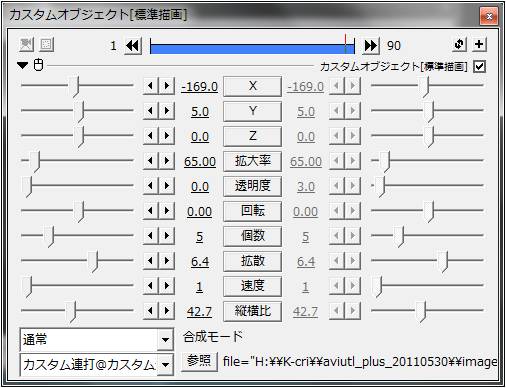Increase left 個数 value with right arrow
This screenshot has width=506, height=388.
click(x=166, y=236)
